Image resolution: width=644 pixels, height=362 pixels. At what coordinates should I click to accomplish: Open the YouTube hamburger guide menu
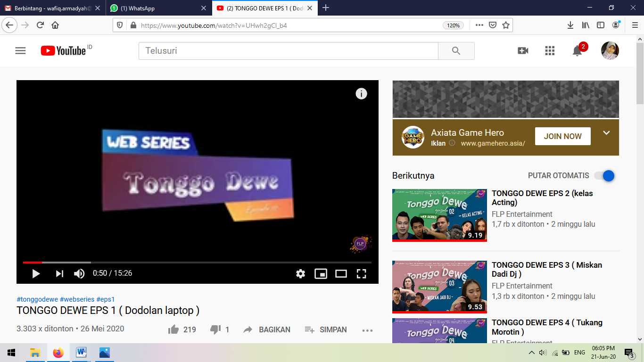tap(20, 50)
